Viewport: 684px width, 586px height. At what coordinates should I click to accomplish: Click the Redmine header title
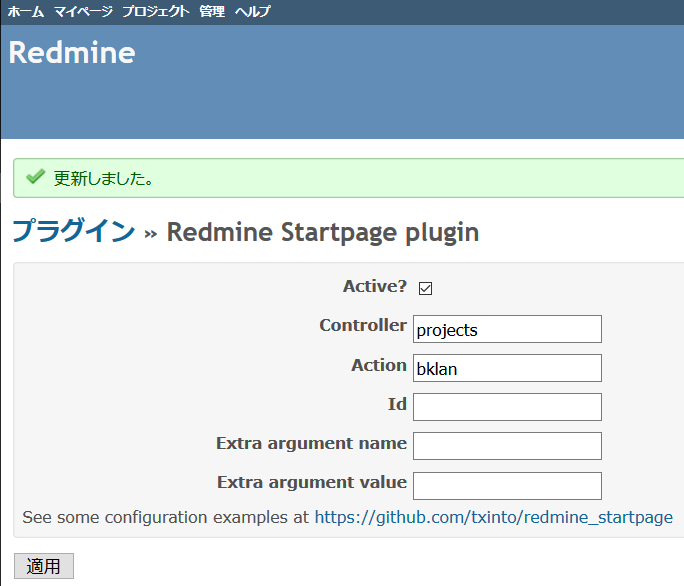tap(72, 53)
